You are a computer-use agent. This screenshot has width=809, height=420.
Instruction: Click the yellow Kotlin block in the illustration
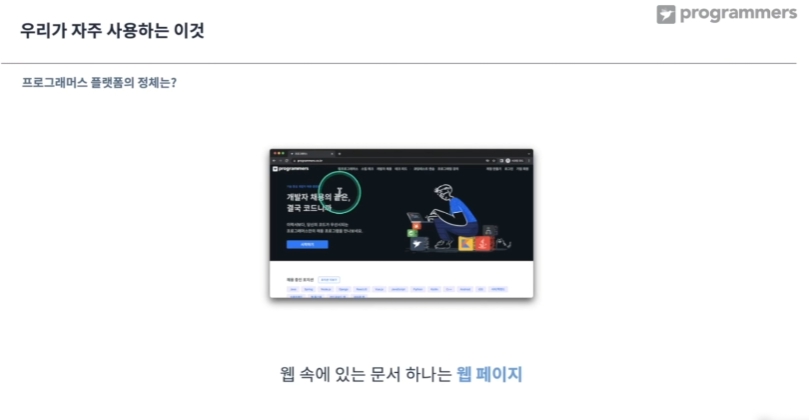[x=466, y=244]
